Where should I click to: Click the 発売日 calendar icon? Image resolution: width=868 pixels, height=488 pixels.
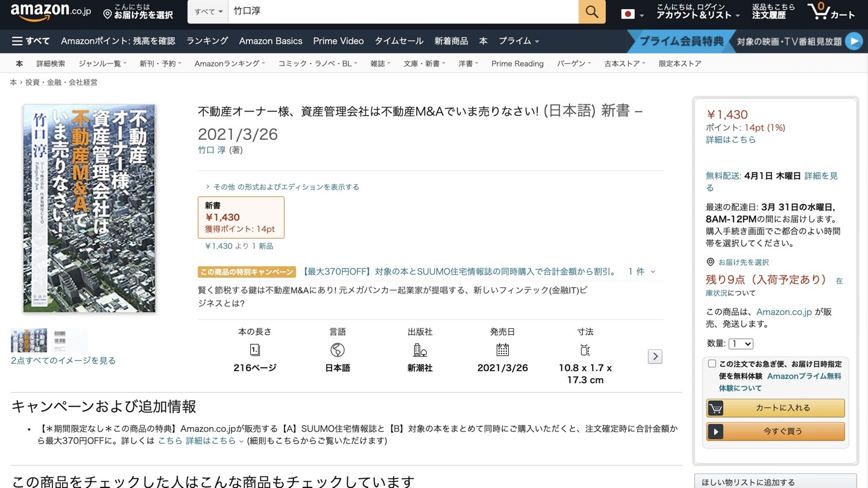click(503, 350)
